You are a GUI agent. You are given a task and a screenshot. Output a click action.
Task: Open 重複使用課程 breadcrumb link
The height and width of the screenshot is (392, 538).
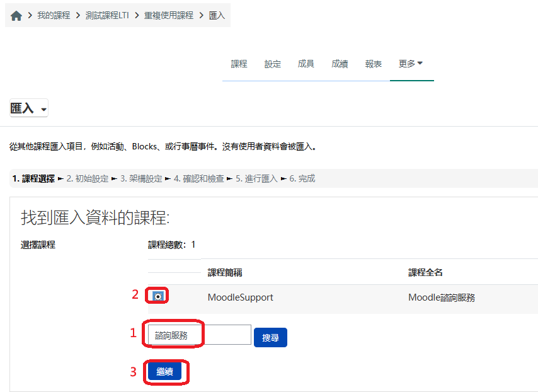[169, 16]
